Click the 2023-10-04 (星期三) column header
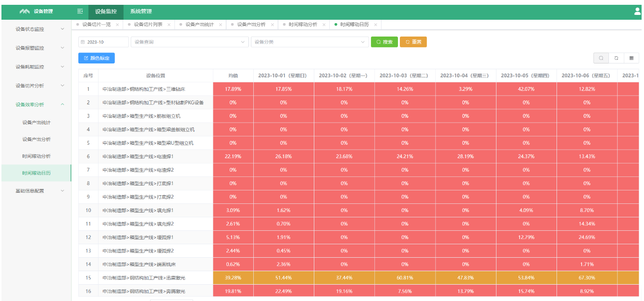 pos(465,75)
